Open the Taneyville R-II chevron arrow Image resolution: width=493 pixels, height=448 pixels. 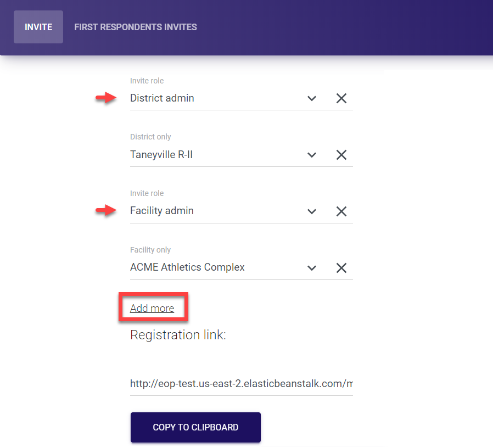point(312,155)
